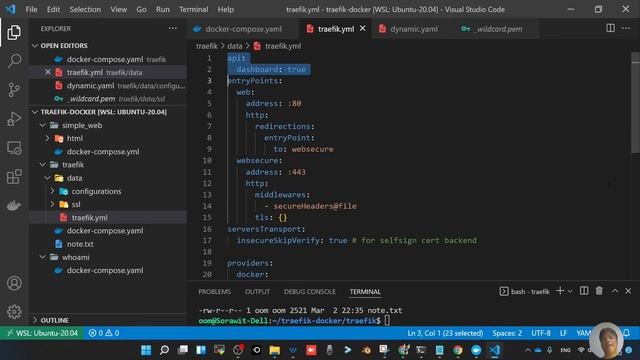Change indentation via Spaces: 2
Image resolution: width=640 pixels, height=360 pixels.
point(507,333)
